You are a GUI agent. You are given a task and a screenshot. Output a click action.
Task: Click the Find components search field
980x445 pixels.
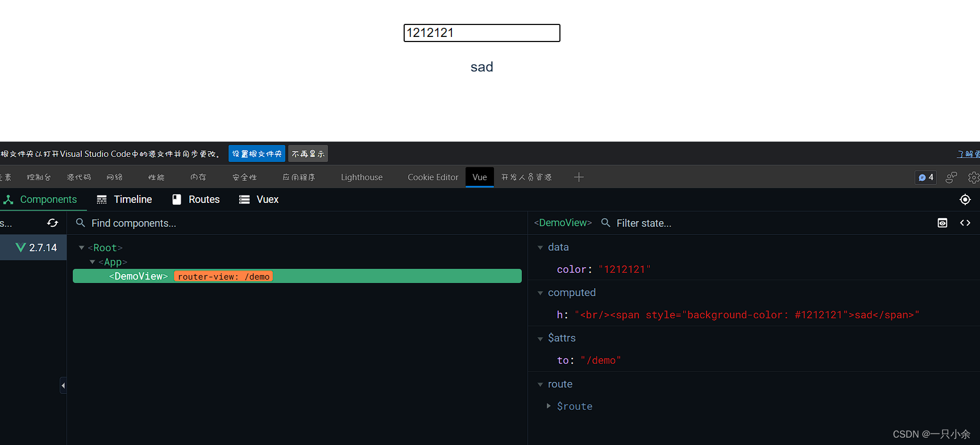[298, 223]
